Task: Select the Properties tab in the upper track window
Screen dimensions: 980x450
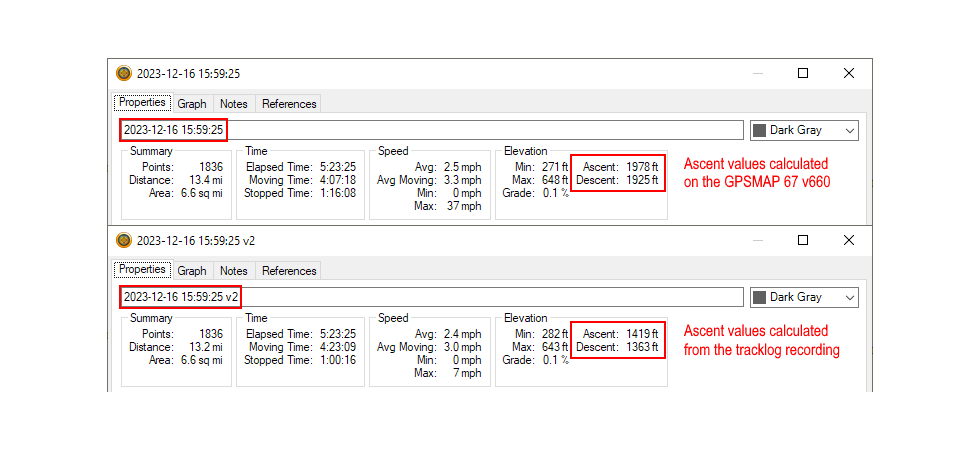Action: (142, 103)
